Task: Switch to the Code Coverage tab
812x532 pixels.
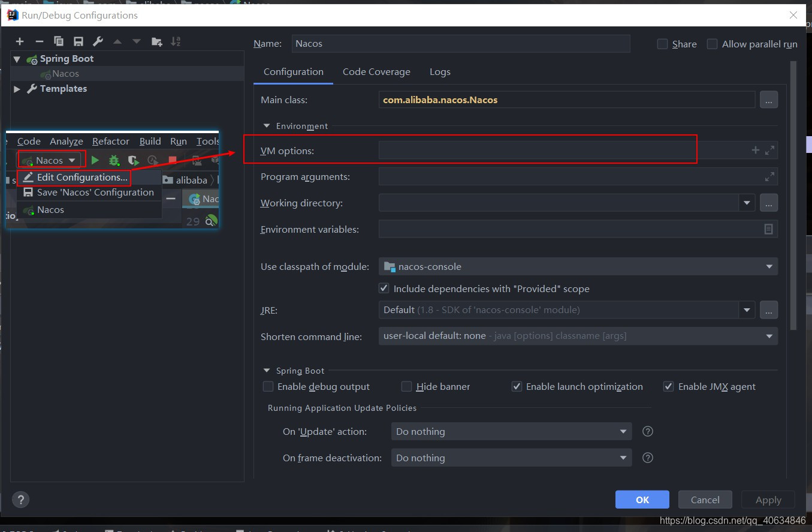Action: pos(376,71)
